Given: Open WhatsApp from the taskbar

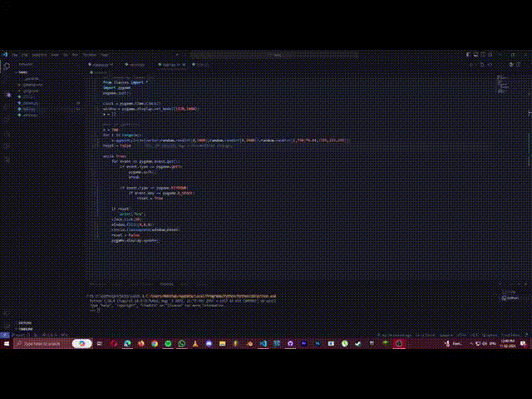Looking at the screenshot, I should pos(181,343).
